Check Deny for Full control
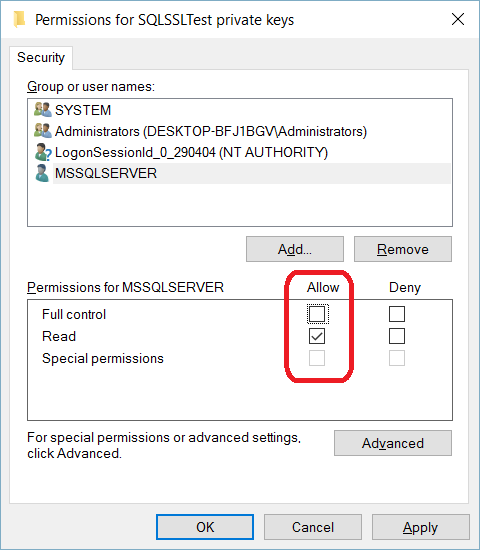480x550 pixels. 397,314
